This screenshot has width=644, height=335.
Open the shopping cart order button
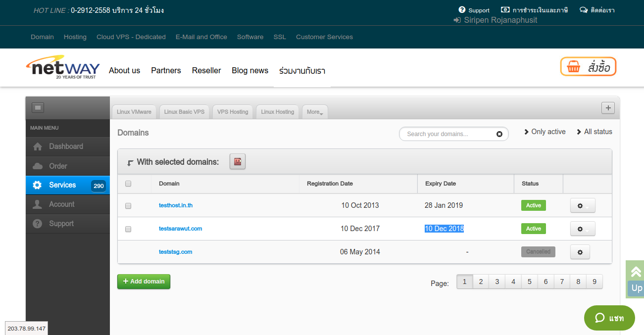pos(588,67)
